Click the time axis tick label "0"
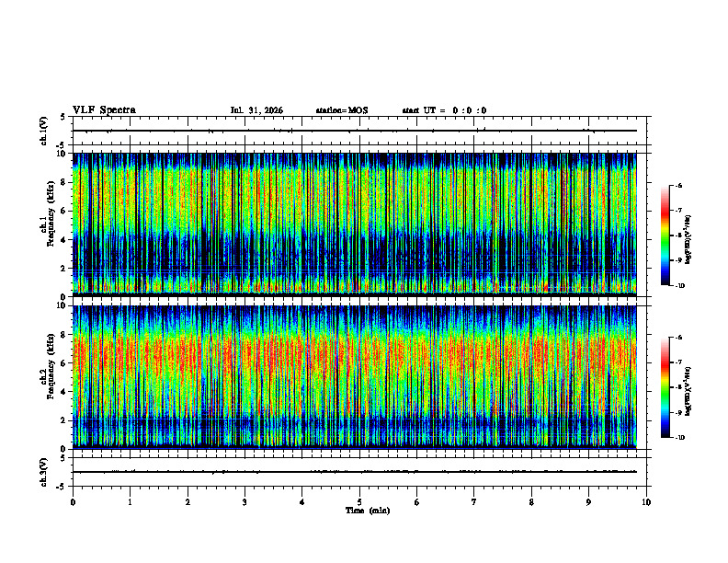Image resolution: width=728 pixels, height=563 pixels. coord(73,502)
